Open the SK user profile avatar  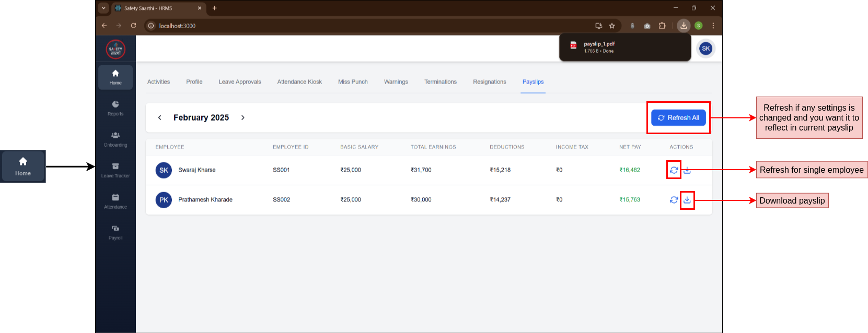click(x=705, y=49)
